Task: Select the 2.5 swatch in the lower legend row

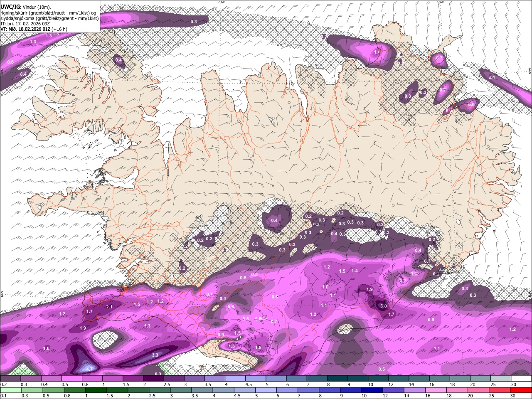Action: pos(159,390)
